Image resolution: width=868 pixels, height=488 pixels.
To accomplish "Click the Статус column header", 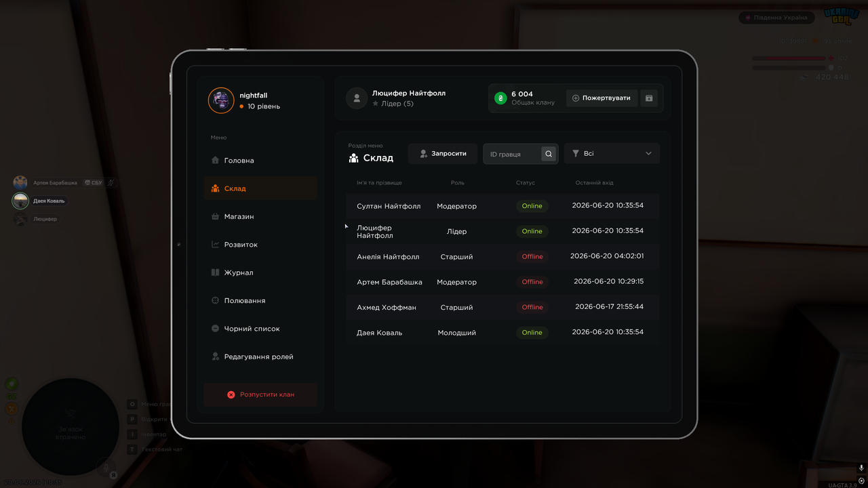I will 525,183.
